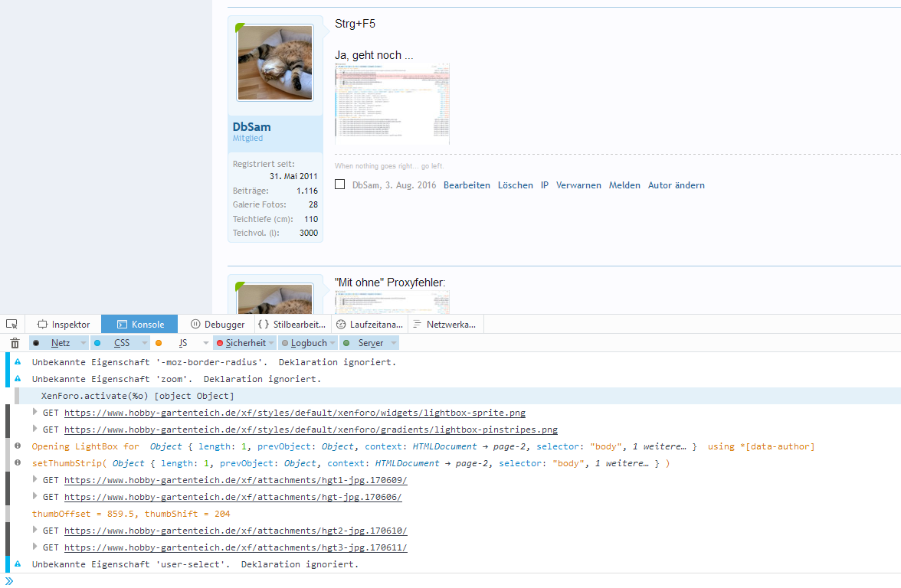This screenshot has width=901, height=588.
Task: Click the Bearbeiten link
Action: [x=467, y=185]
